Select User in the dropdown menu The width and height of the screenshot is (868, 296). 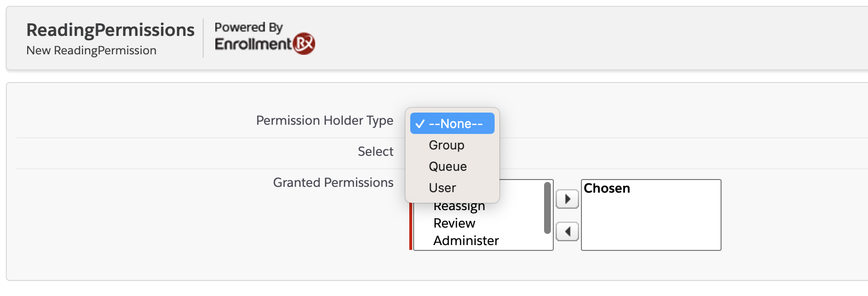pos(442,188)
